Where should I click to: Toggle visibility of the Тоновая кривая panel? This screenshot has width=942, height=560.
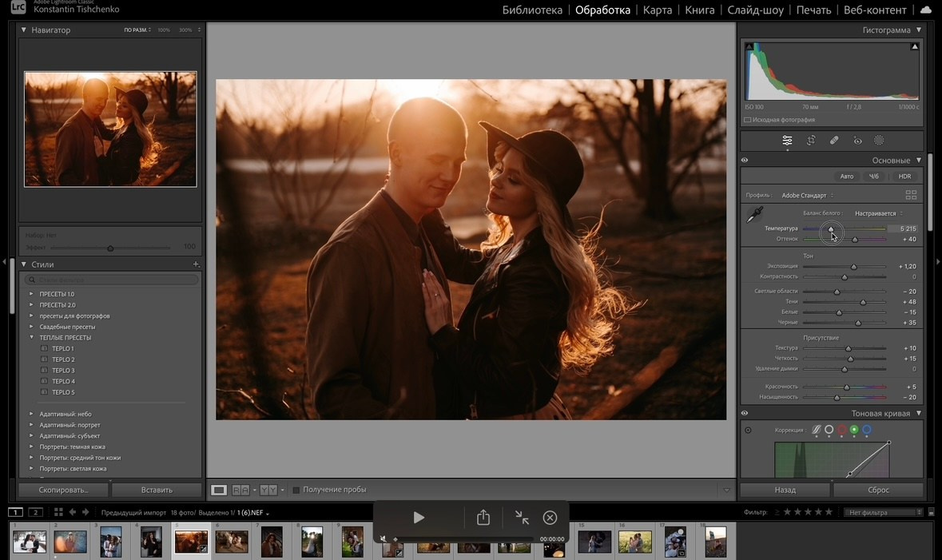[x=745, y=413]
